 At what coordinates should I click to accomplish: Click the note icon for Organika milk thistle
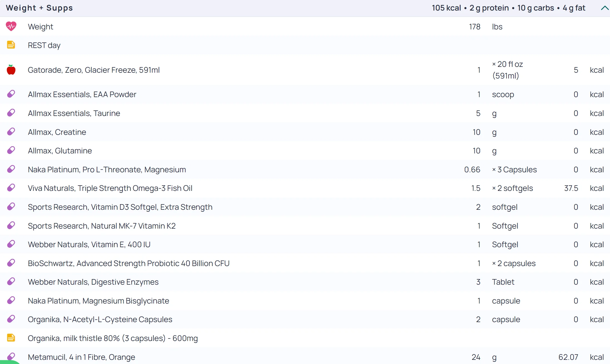(11, 338)
